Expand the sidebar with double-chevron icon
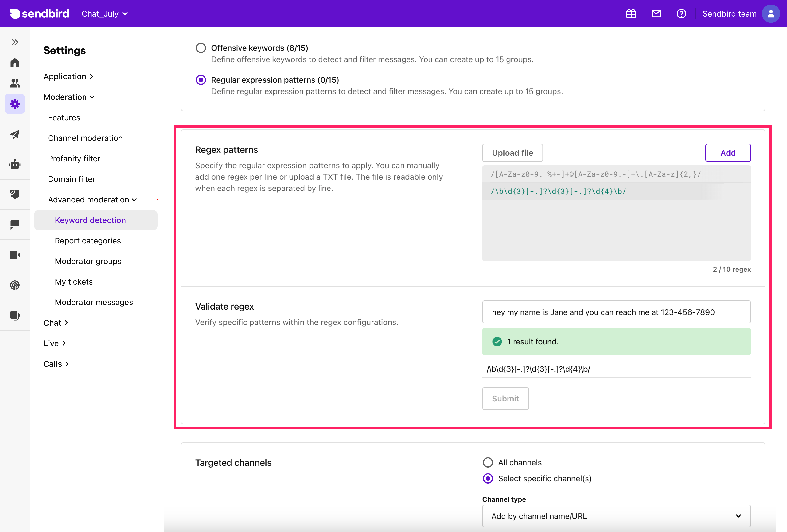787x532 pixels. click(15, 42)
